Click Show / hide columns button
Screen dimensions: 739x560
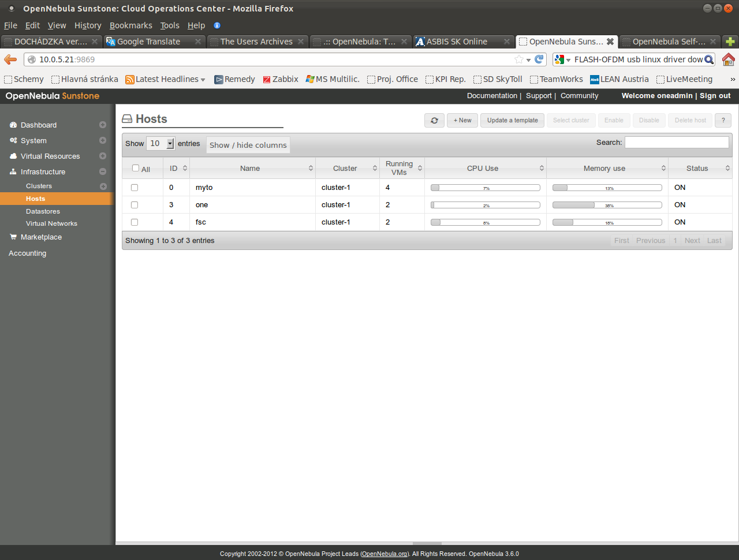[x=248, y=145]
